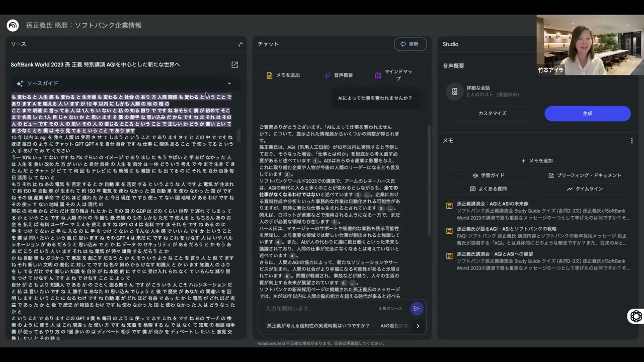Open citation 3 after 仕事がなくなるわけではないと述べています

pos(358,195)
